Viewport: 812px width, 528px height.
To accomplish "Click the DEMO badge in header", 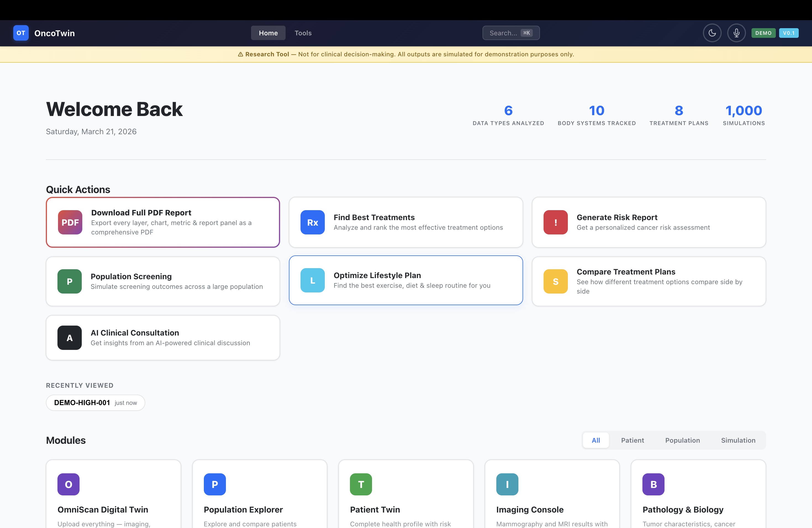I will [763, 33].
